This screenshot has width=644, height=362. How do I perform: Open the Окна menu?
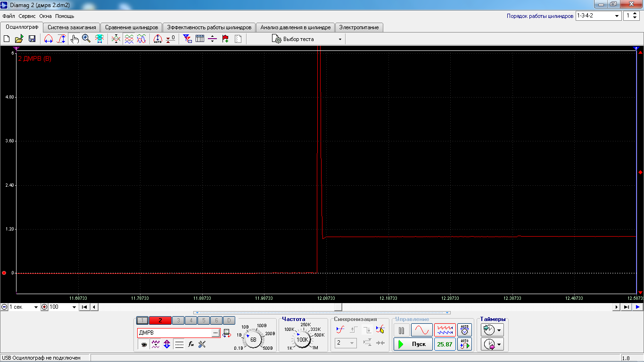(46, 16)
